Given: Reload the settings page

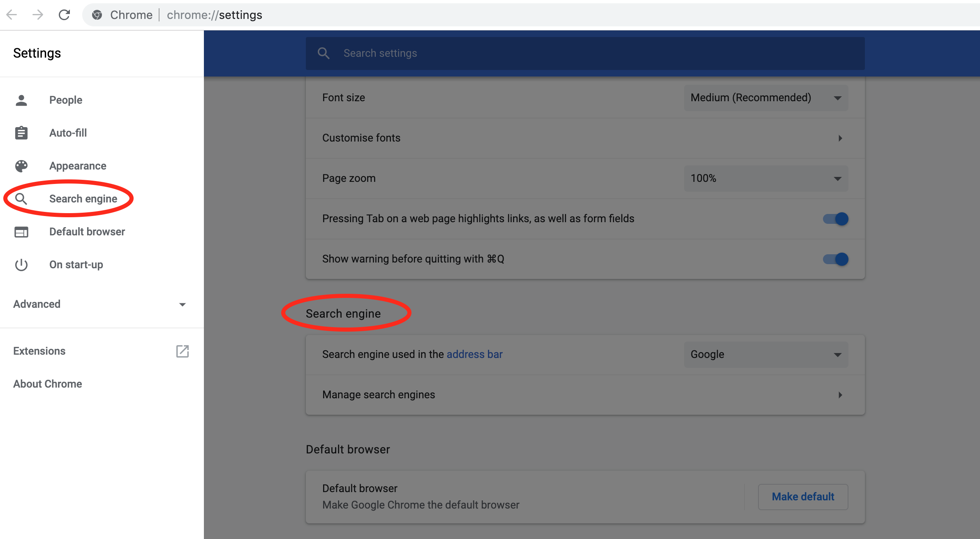Looking at the screenshot, I should click(64, 15).
